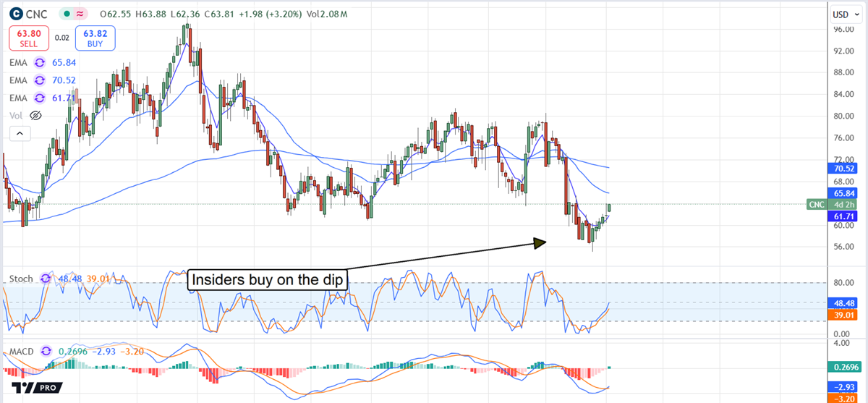Screen dimensions: 868x403
Task: Click the 84.00 price scale label
Action: click(x=844, y=94)
